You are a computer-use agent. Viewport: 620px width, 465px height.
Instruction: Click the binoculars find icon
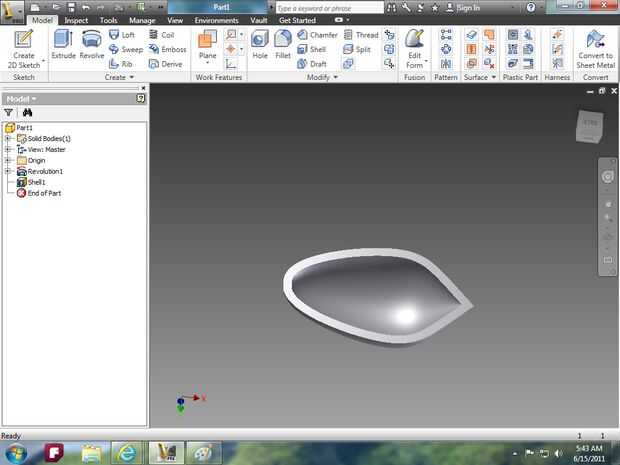pyautogui.click(x=27, y=113)
